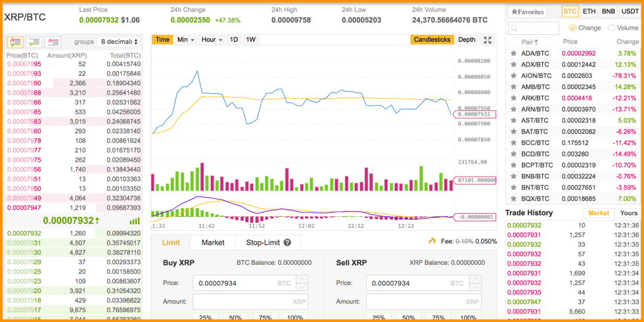Image resolution: width=644 pixels, height=322 pixels.
Task: Select the ETH market tab
Action: point(589,12)
